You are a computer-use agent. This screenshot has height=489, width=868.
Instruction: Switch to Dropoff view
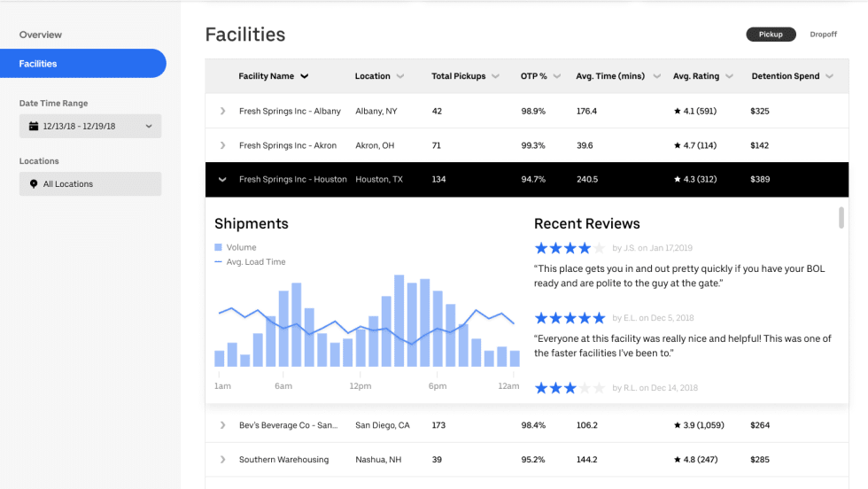click(x=823, y=35)
